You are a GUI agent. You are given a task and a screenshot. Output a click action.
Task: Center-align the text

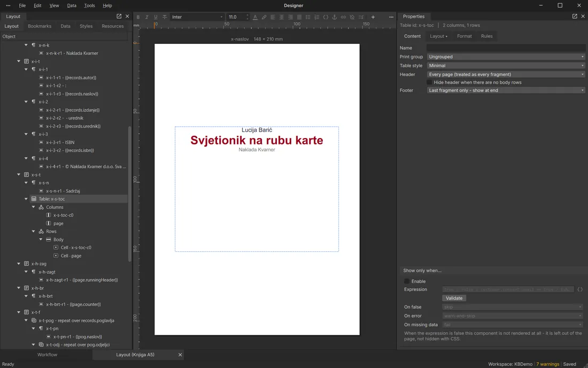(x=282, y=17)
